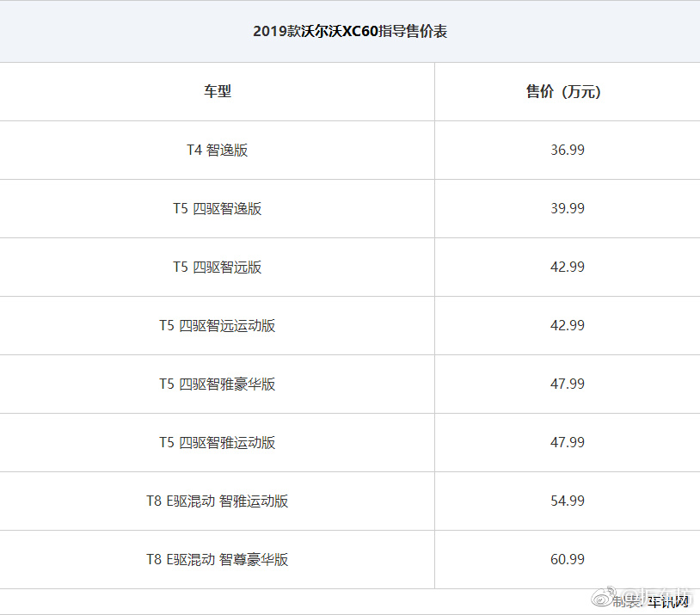Click the price next to T5 四驱智雅豪华版
700x615 pixels.
pyautogui.click(x=568, y=384)
